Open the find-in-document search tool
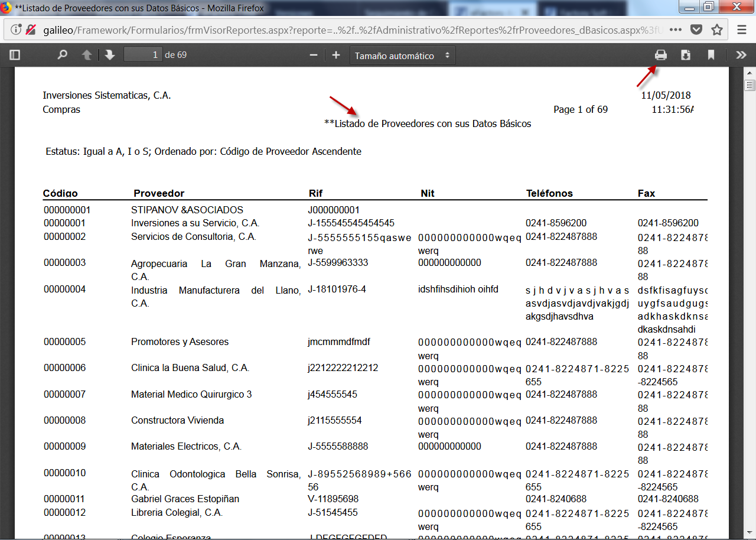The image size is (756, 540). pyautogui.click(x=62, y=55)
